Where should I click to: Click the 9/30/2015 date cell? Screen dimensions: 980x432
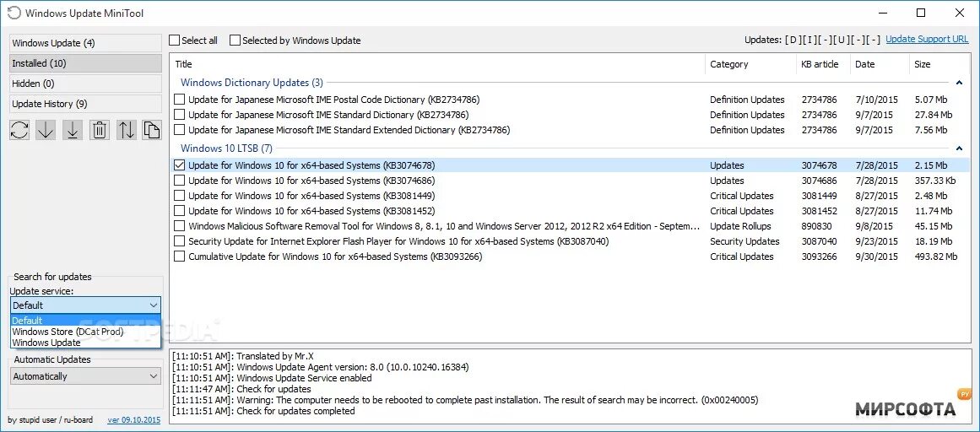coord(876,256)
